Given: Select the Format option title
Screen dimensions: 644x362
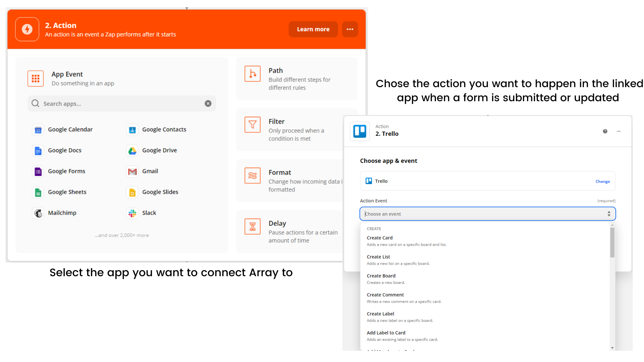Looking at the screenshot, I should (x=280, y=173).
